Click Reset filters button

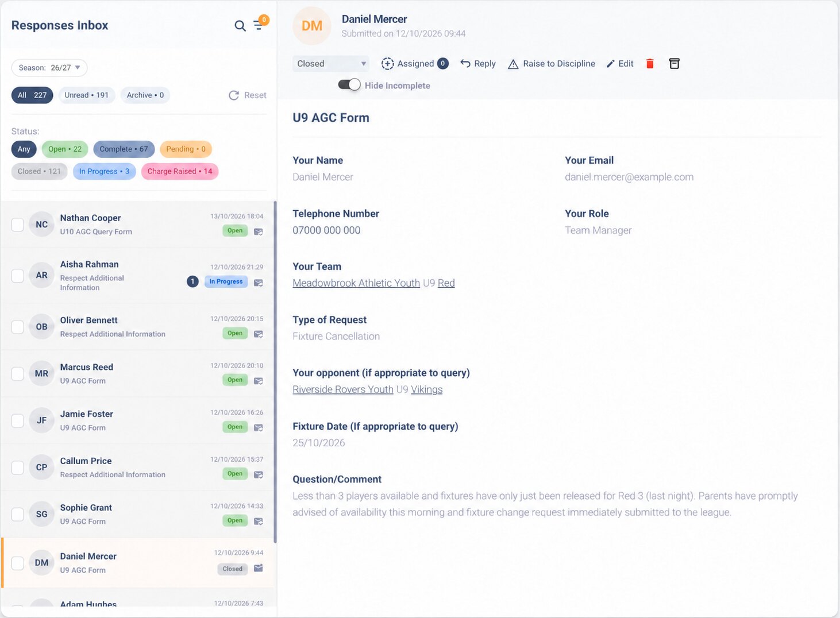click(248, 95)
